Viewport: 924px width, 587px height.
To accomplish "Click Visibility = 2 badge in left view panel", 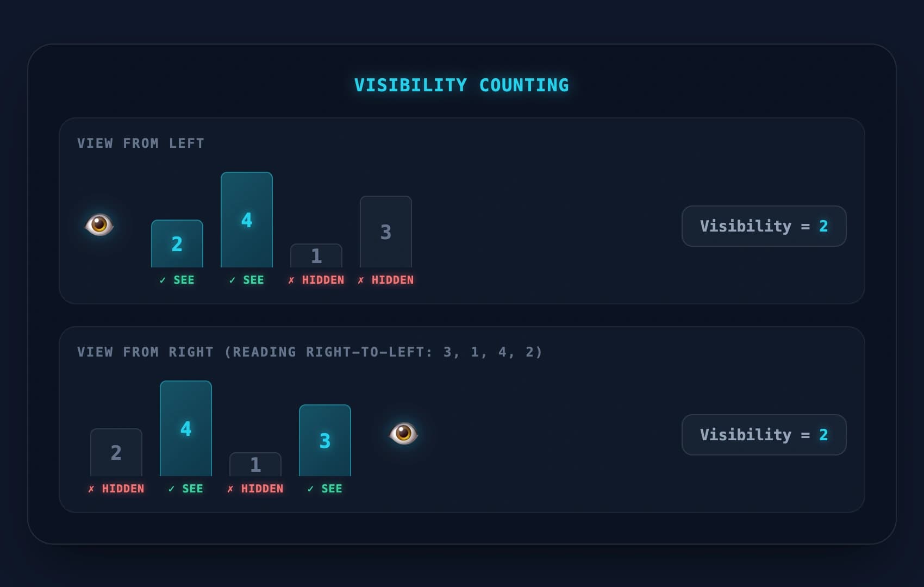I will [764, 226].
